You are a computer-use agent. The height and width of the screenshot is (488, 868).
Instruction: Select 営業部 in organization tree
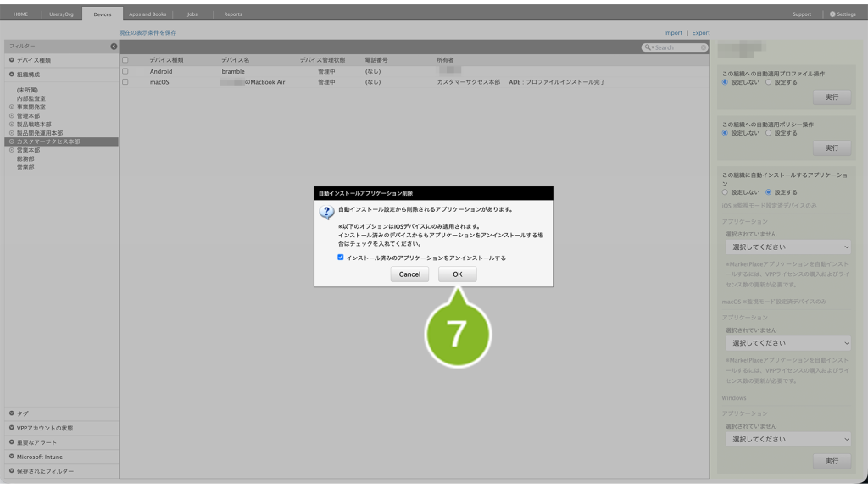coord(25,168)
